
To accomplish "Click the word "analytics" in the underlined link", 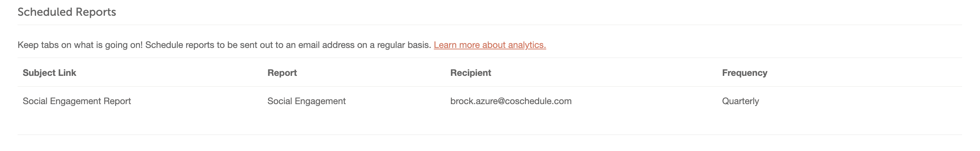I will (527, 45).
